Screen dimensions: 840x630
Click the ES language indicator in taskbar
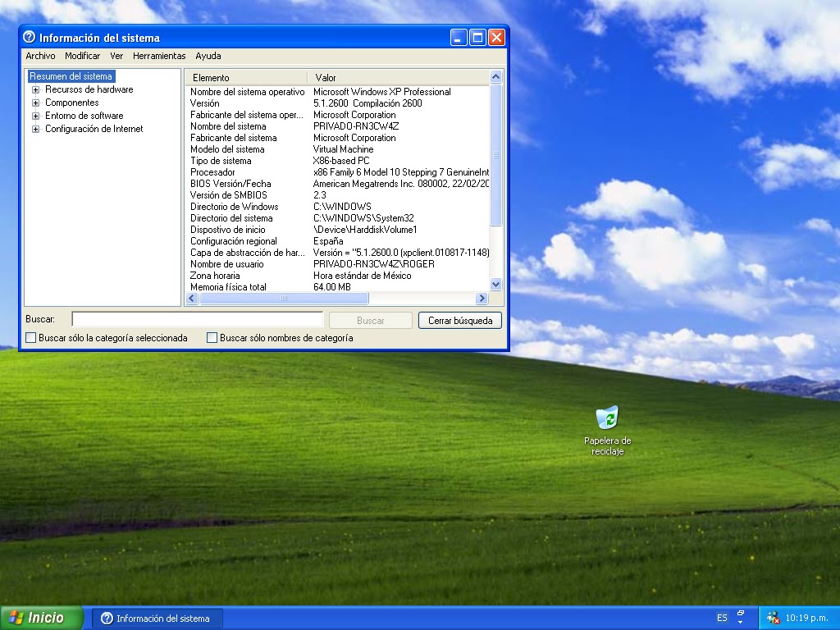pyautogui.click(x=722, y=617)
